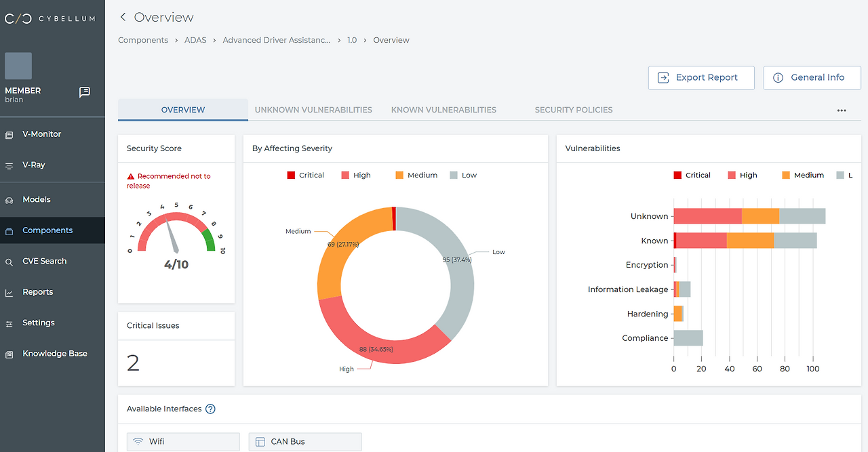Screen dimensions: 868x452
Task: Click the Critical Issues count 2
Action: pos(133,363)
